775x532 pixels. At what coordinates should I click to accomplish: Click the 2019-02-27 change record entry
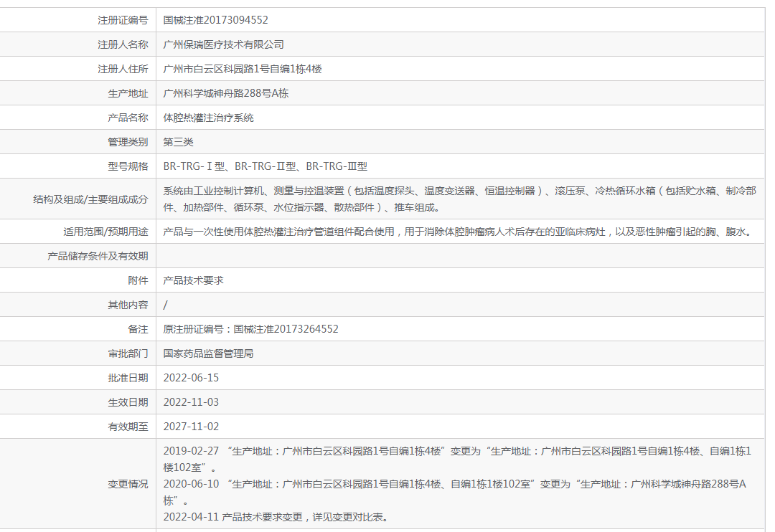tap(457, 459)
